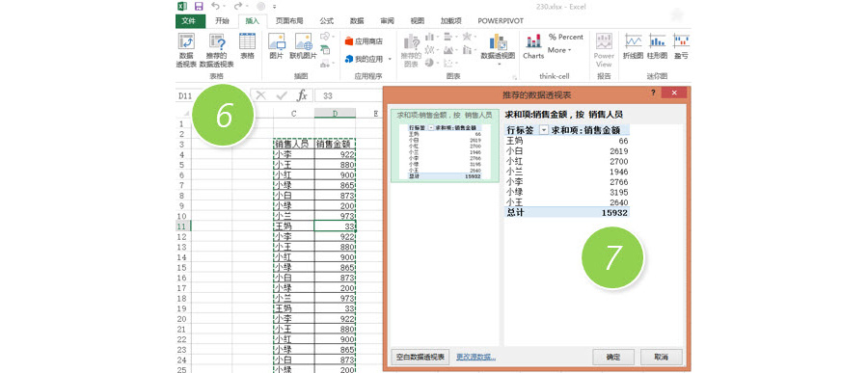The image size is (868, 373).
Task: Click the Change Source Data (更改源数据) link
Action: [x=476, y=357]
